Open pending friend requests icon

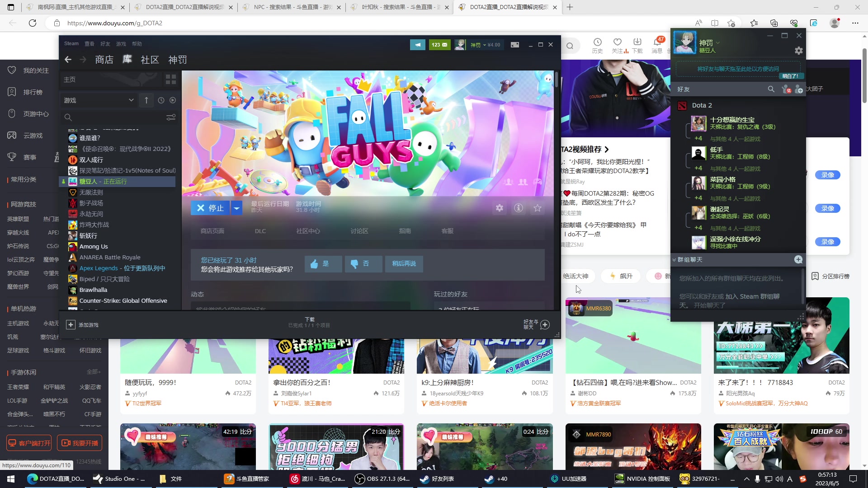[x=786, y=89]
